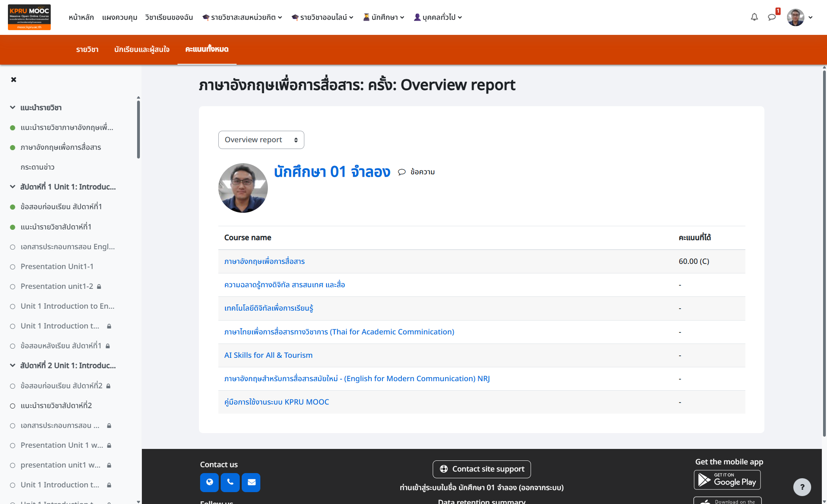Click the Google Play badge
This screenshot has width=827, height=504.
point(727,480)
